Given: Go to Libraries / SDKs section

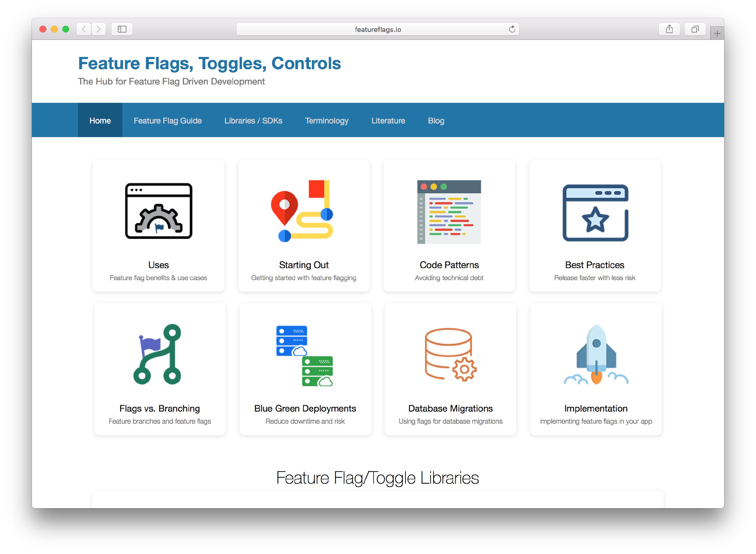Looking at the screenshot, I should point(253,120).
